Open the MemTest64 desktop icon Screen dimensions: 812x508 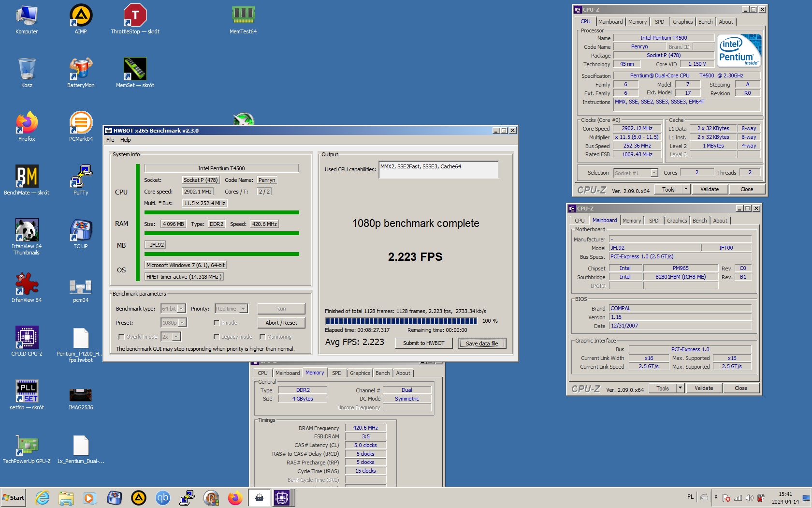pos(243,19)
